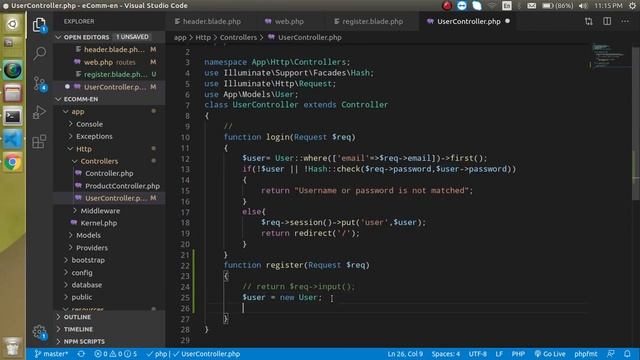Open Controller.php in the file tree
This screenshot has width=640, height=360.
point(109,173)
